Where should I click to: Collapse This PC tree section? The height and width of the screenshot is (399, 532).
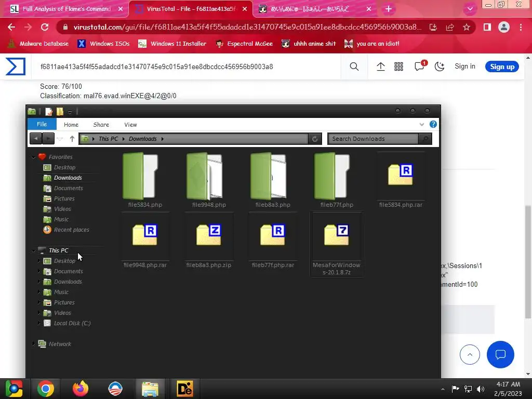pos(34,251)
